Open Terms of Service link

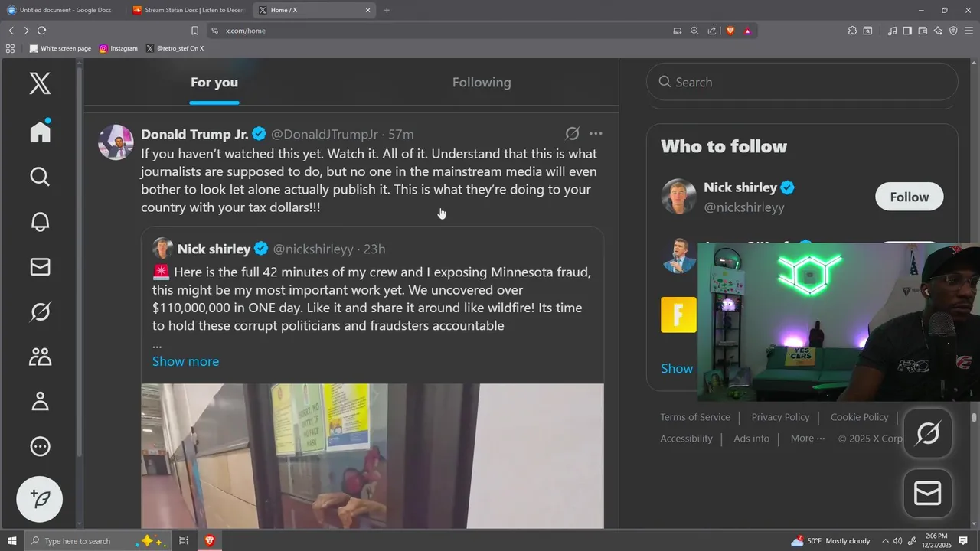[x=695, y=417]
